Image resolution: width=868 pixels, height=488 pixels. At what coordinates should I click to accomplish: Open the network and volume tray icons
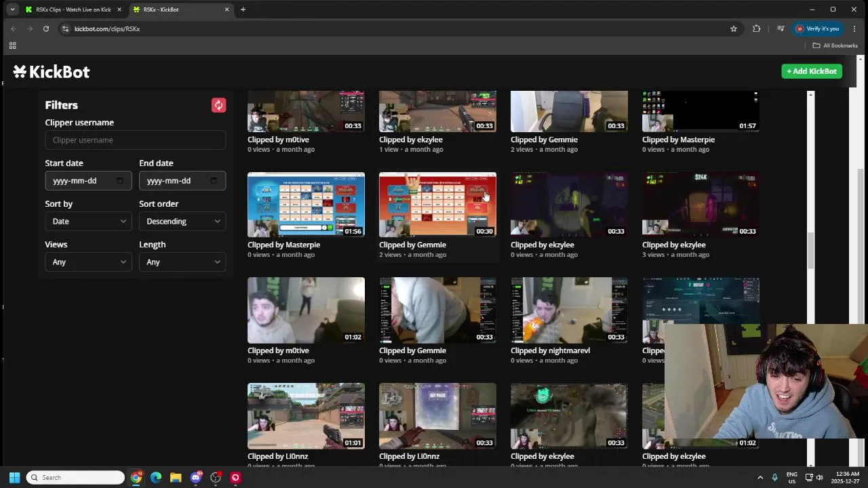click(x=814, y=477)
